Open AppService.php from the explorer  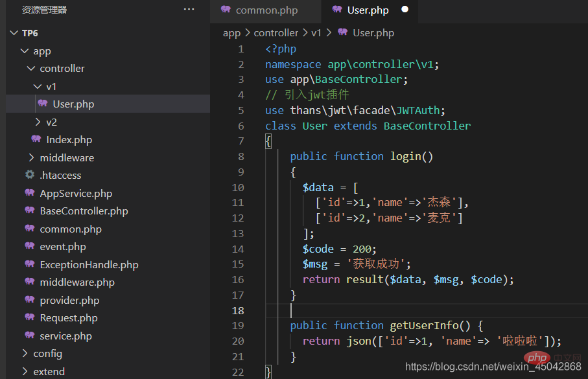pos(76,194)
